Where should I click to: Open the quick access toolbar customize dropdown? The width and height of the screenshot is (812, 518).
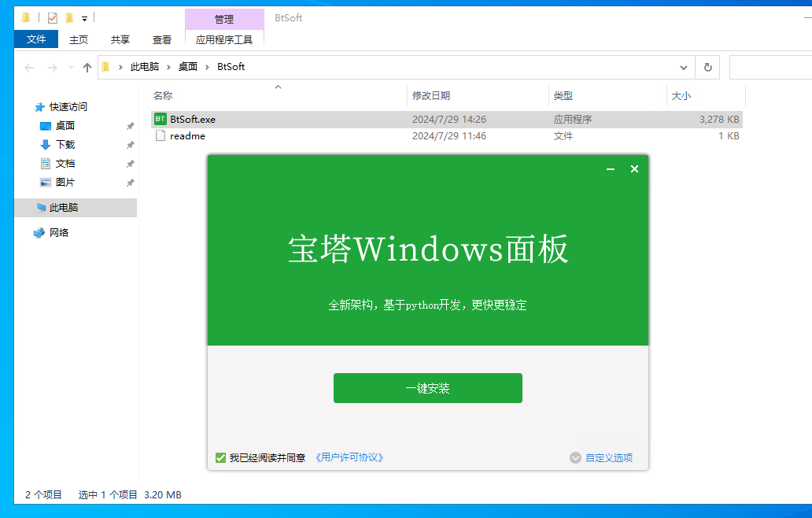click(84, 19)
